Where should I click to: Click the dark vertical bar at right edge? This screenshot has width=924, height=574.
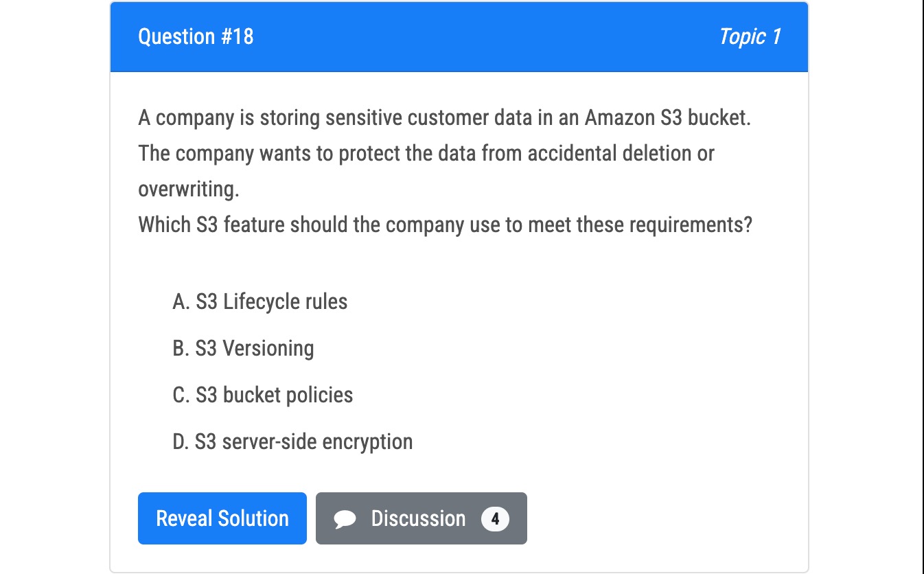(922, 287)
